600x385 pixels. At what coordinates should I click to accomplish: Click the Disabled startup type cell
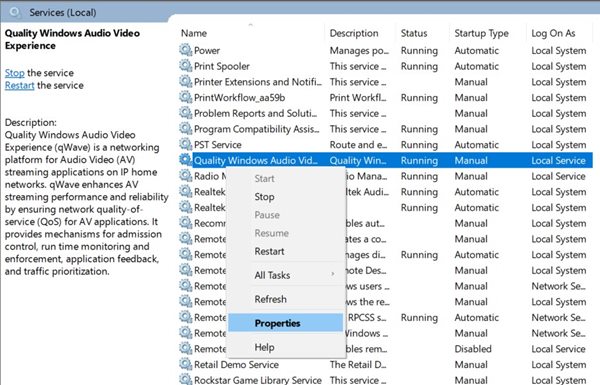(x=473, y=349)
